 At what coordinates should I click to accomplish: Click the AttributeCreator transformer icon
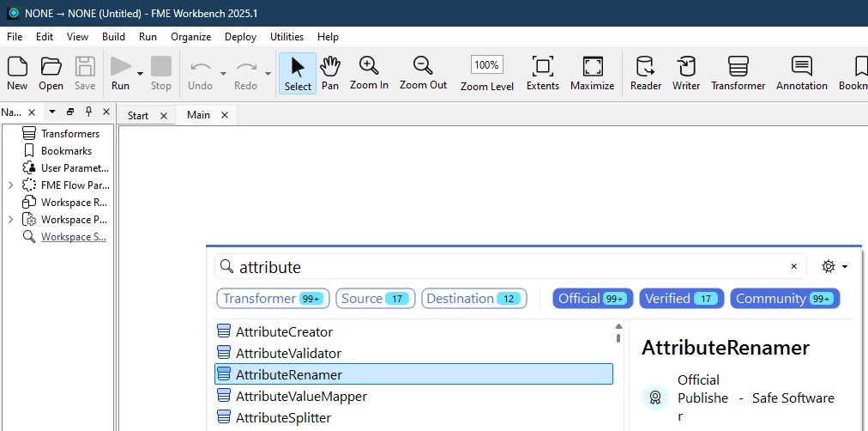coord(223,332)
